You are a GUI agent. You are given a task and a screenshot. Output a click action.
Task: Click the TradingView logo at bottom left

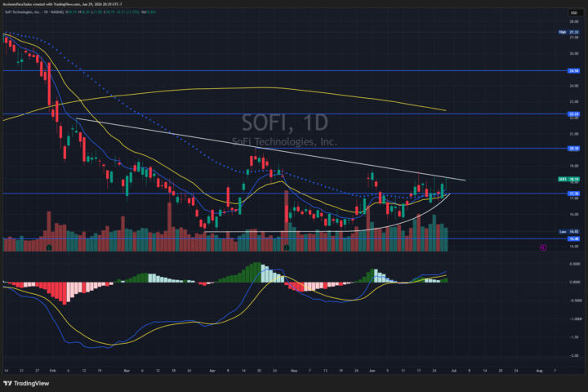pyautogui.click(x=26, y=383)
